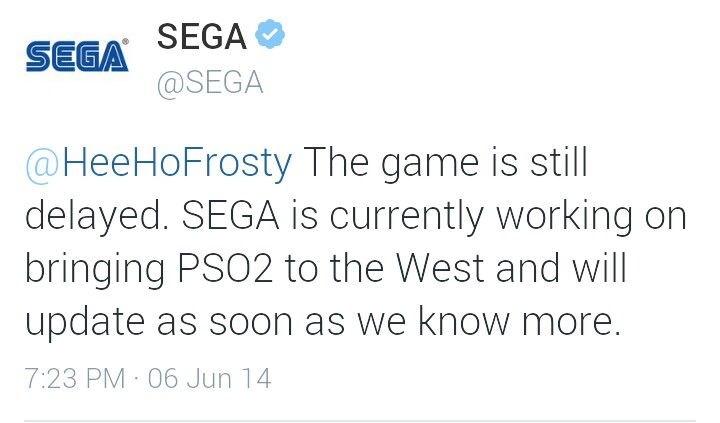
Task: Click the registered trademark symbol on the logo
Action: (125, 42)
